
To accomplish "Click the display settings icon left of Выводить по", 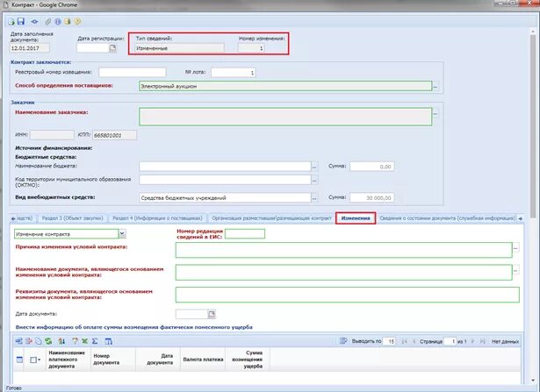I will tap(343, 341).
